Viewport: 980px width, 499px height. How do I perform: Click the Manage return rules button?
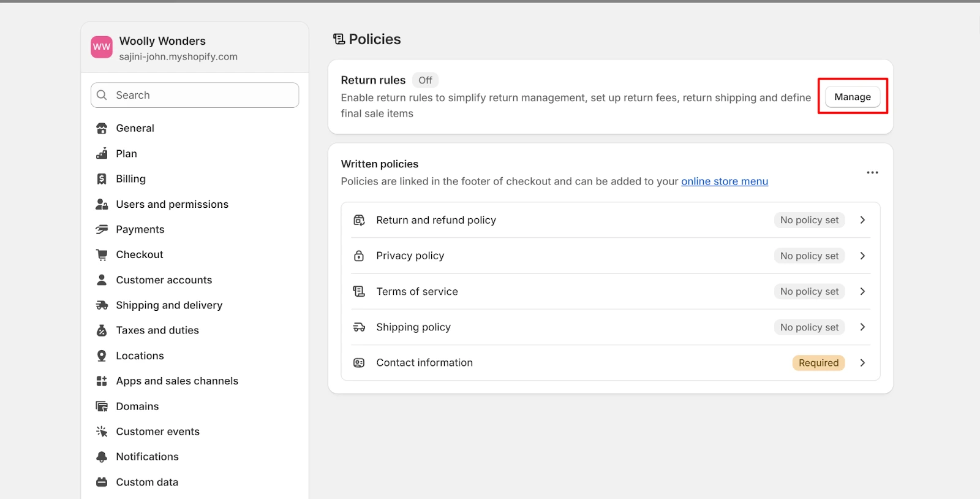(853, 97)
